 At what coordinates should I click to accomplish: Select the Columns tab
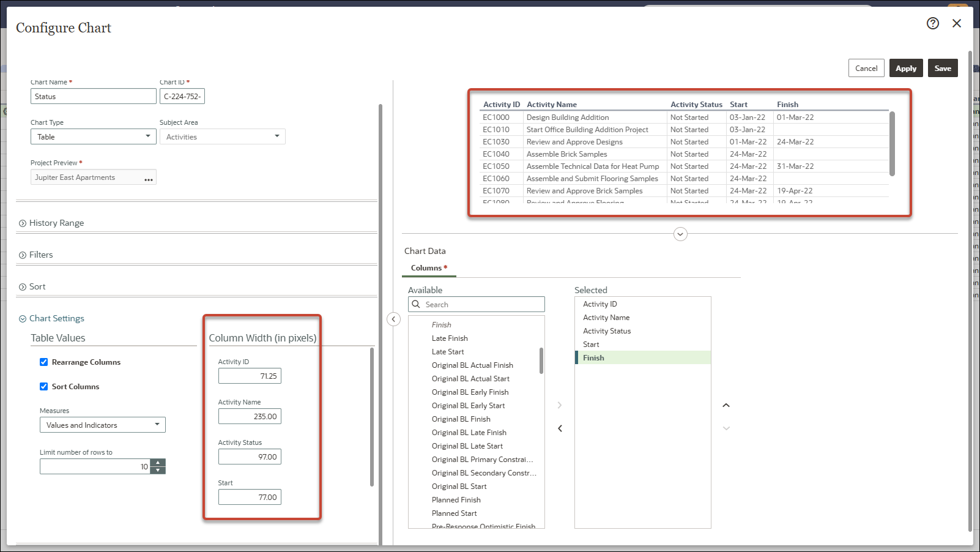429,268
